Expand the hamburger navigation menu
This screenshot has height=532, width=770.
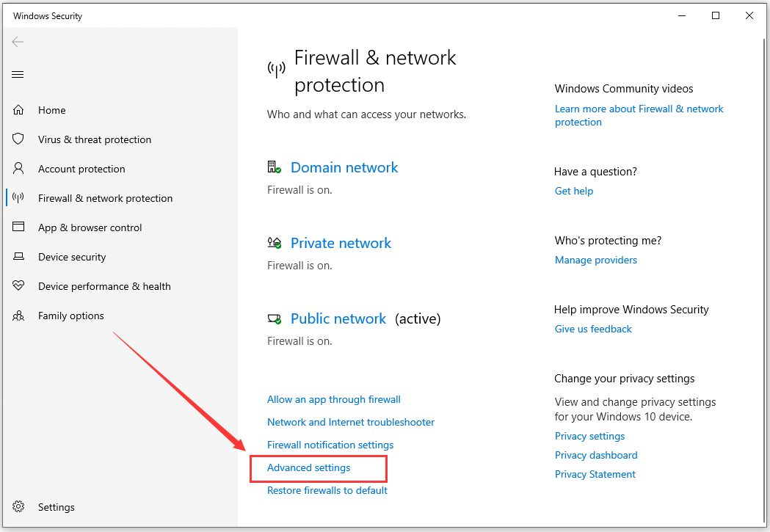pos(18,75)
